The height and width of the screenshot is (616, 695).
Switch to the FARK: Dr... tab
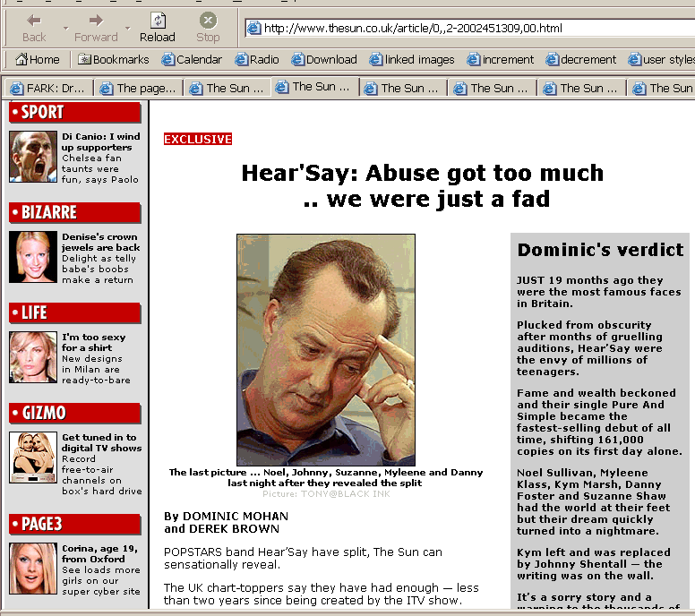point(47,88)
